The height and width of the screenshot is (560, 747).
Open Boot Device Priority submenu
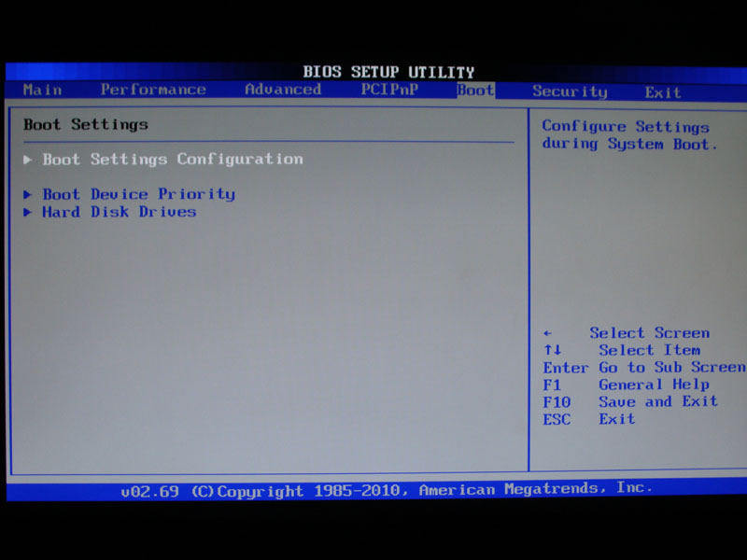[x=138, y=194]
